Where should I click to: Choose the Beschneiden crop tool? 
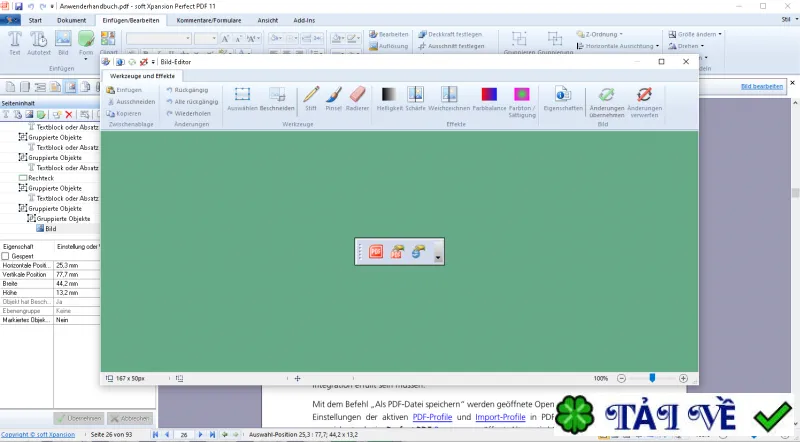(x=277, y=99)
